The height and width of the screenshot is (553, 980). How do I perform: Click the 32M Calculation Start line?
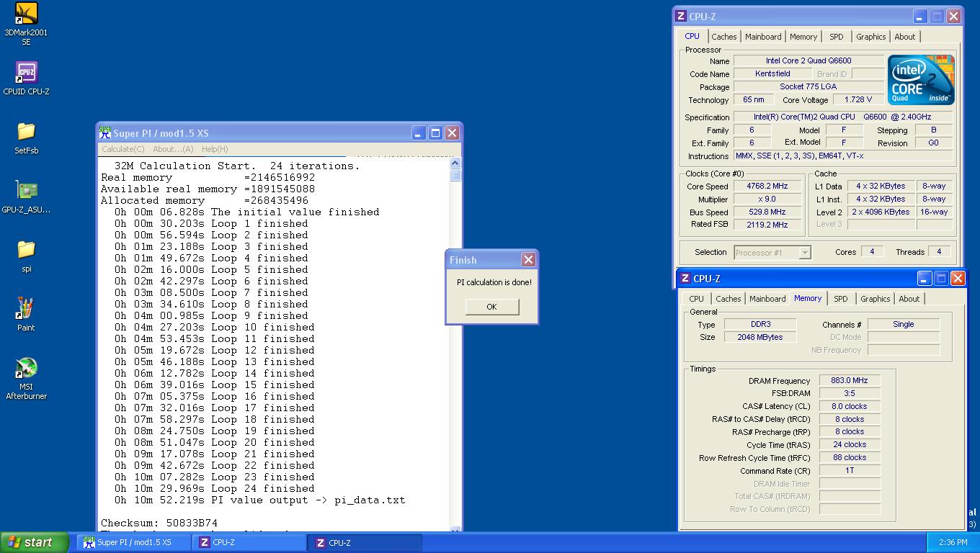coord(237,166)
